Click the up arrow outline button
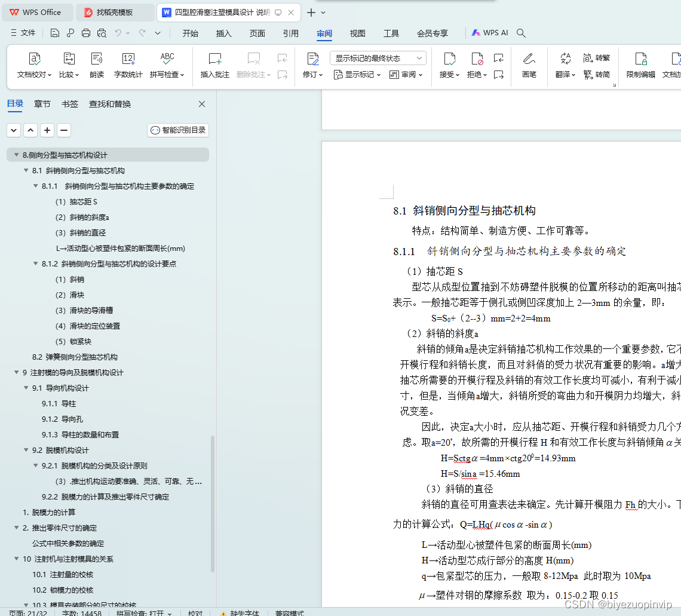 [30, 130]
